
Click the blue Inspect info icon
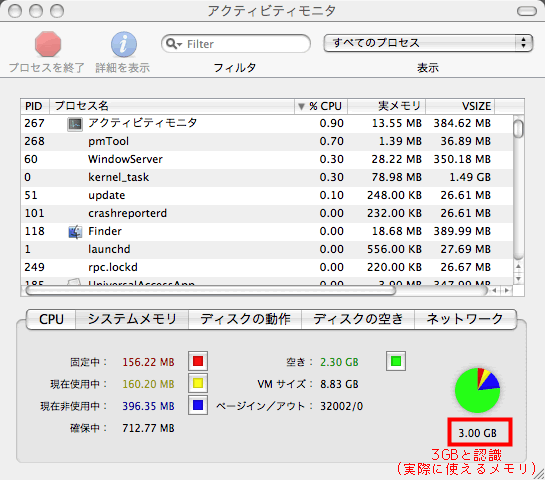(x=124, y=44)
